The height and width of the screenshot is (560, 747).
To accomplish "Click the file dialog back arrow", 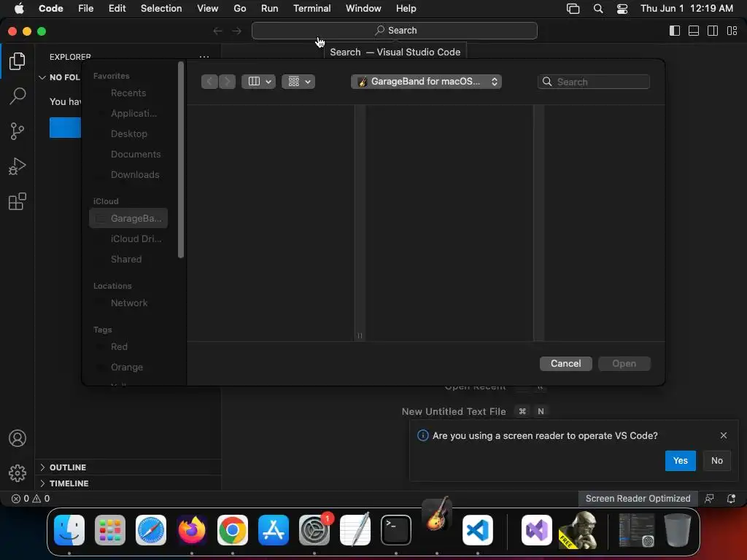I will [209, 82].
